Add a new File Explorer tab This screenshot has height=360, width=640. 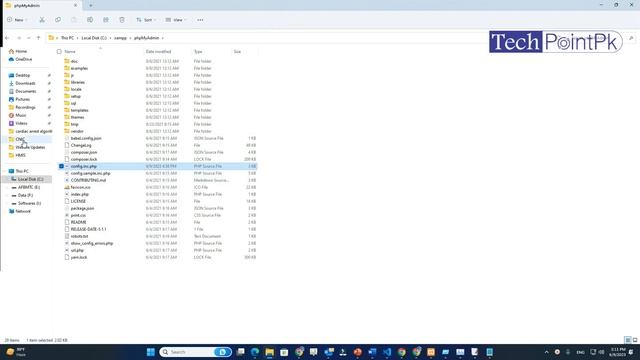point(90,6)
